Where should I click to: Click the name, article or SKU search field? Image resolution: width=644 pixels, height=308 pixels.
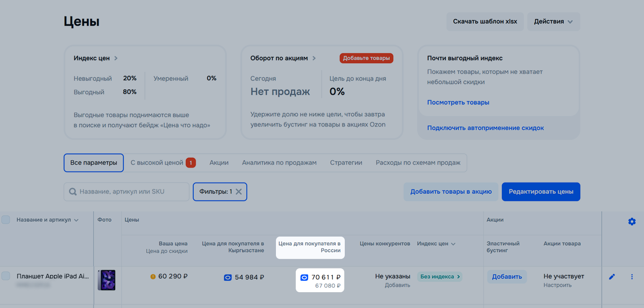click(131, 192)
